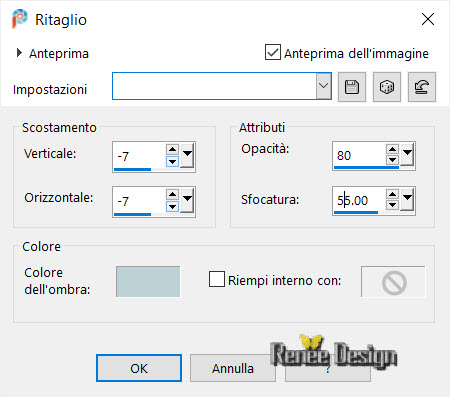Expand the Anteprima preview triangle
The width and height of the screenshot is (450, 397).
click(19, 53)
